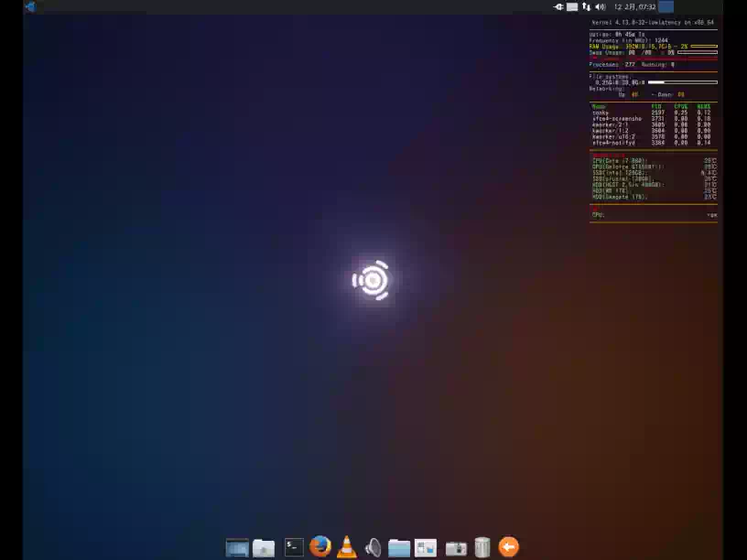Click the power plug tray icon
Image resolution: width=747 pixels, height=560 pixels.
(558, 6)
